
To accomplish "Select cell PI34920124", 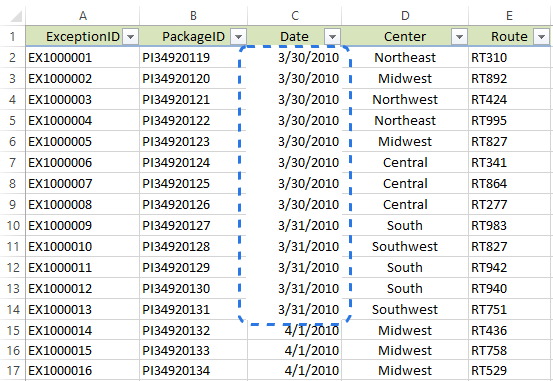I will point(193,162).
